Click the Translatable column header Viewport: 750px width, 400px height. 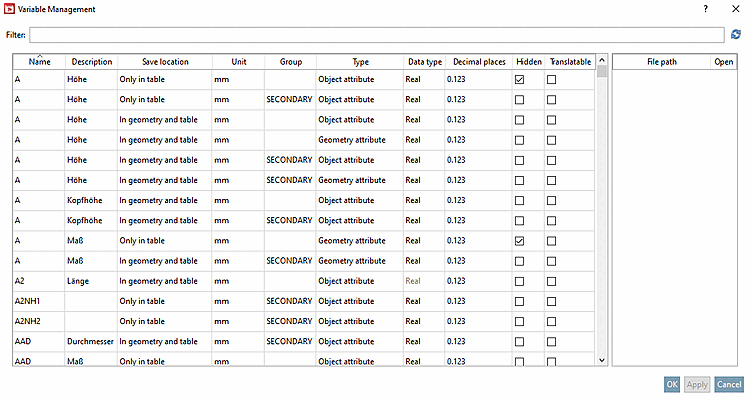click(570, 62)
